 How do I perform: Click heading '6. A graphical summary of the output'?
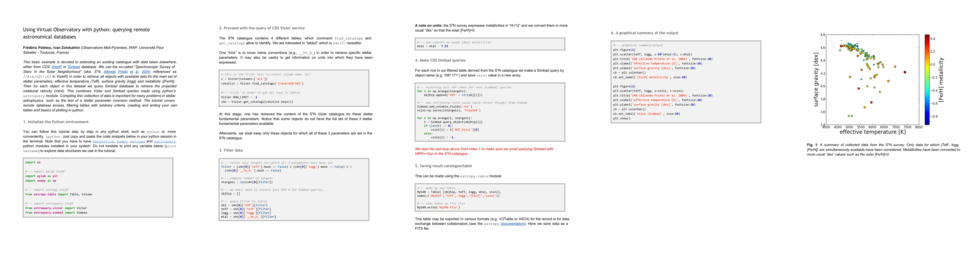point(644,33)
